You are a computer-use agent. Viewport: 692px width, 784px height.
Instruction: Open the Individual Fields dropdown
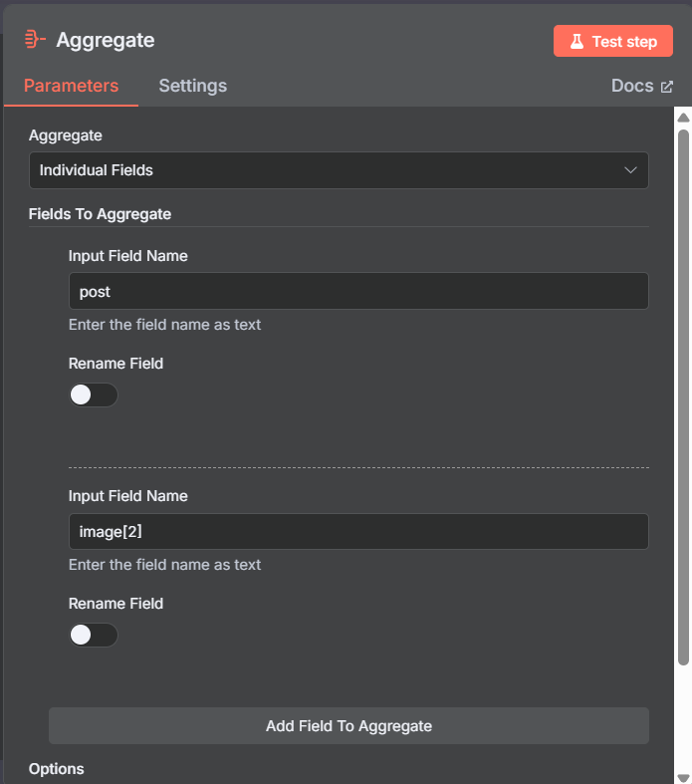click(339, 170)
